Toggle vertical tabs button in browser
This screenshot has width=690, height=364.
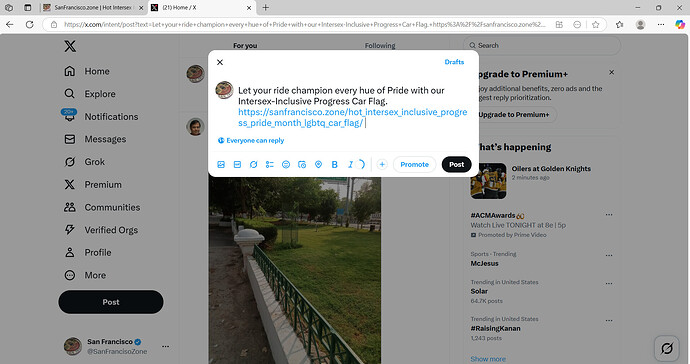(x=28, y=7)
